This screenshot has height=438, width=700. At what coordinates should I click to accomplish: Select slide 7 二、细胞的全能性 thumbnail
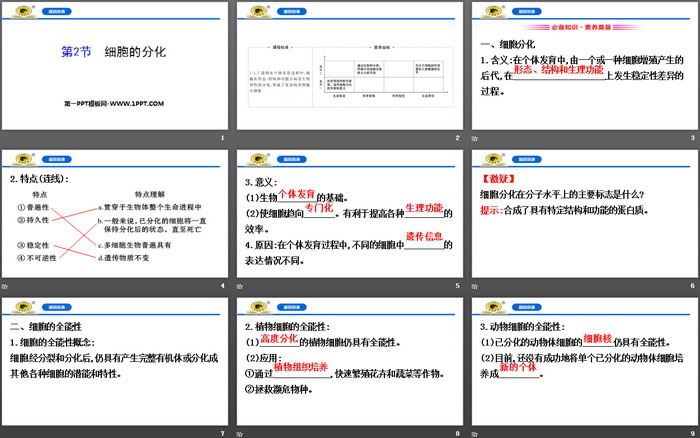[115, 361]
